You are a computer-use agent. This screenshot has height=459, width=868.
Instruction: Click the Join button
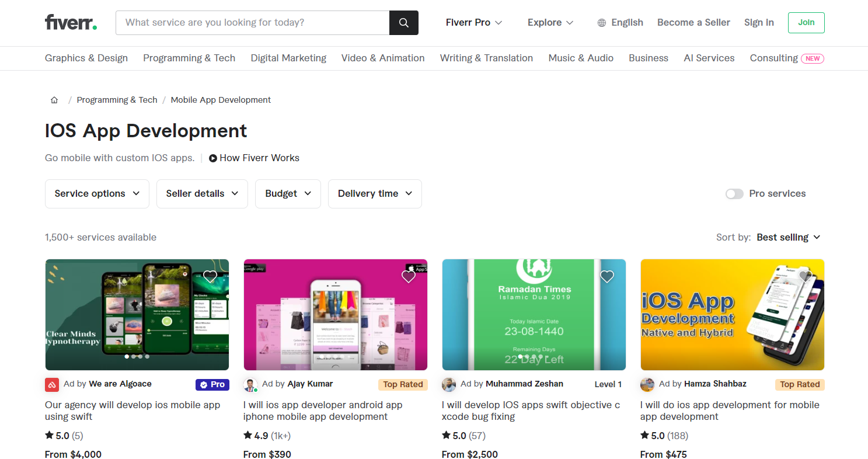tap(806, 23)
